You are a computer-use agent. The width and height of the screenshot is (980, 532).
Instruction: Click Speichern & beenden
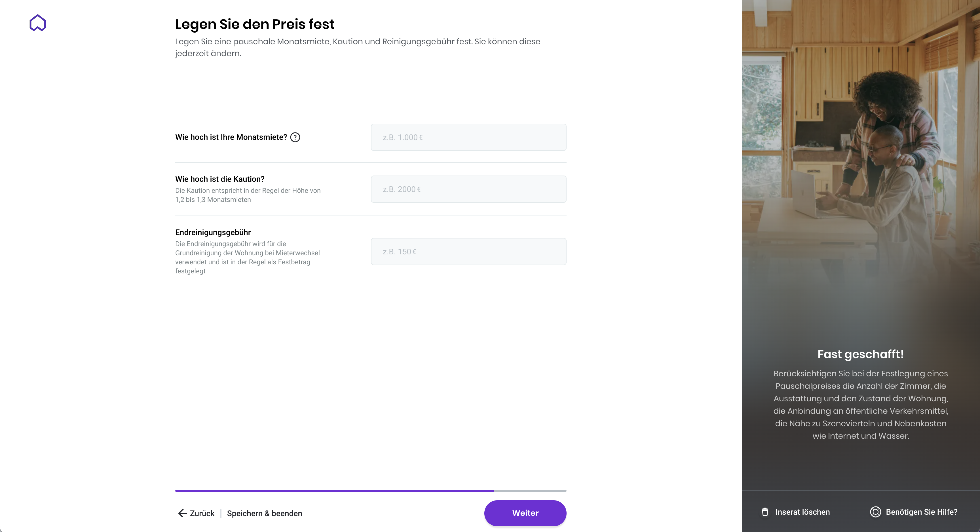[x=264, y=513]
